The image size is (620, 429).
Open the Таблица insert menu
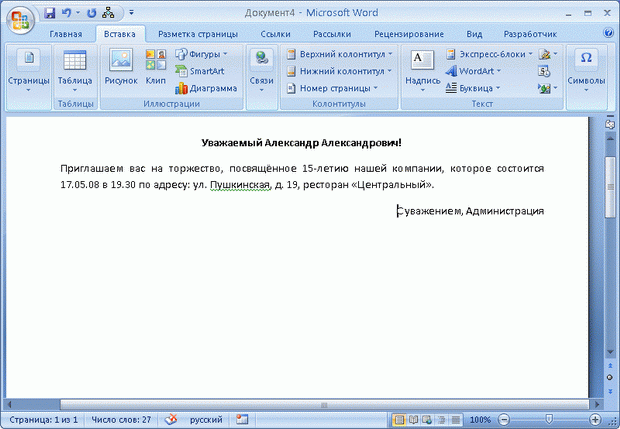(x=75, y=72)
